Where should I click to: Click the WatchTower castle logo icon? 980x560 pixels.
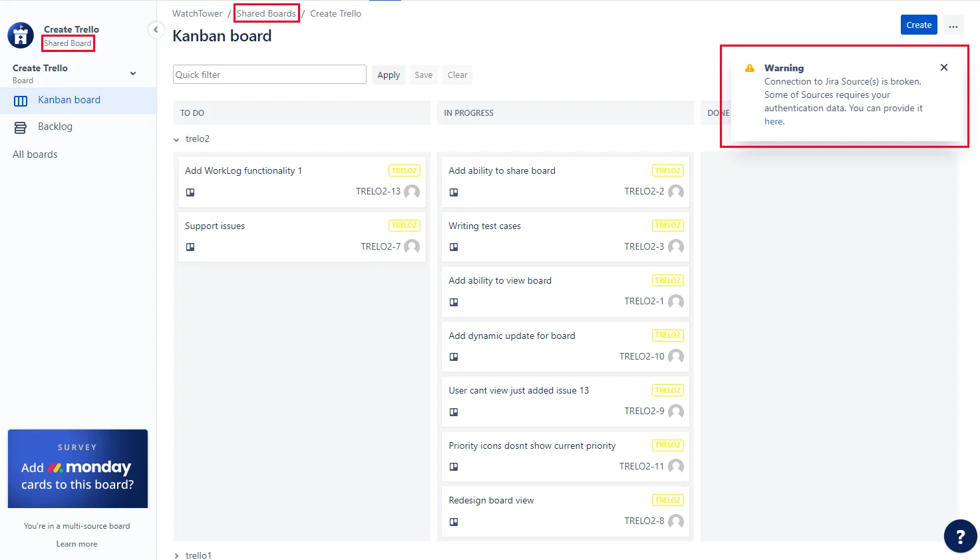tap(21, 36)
